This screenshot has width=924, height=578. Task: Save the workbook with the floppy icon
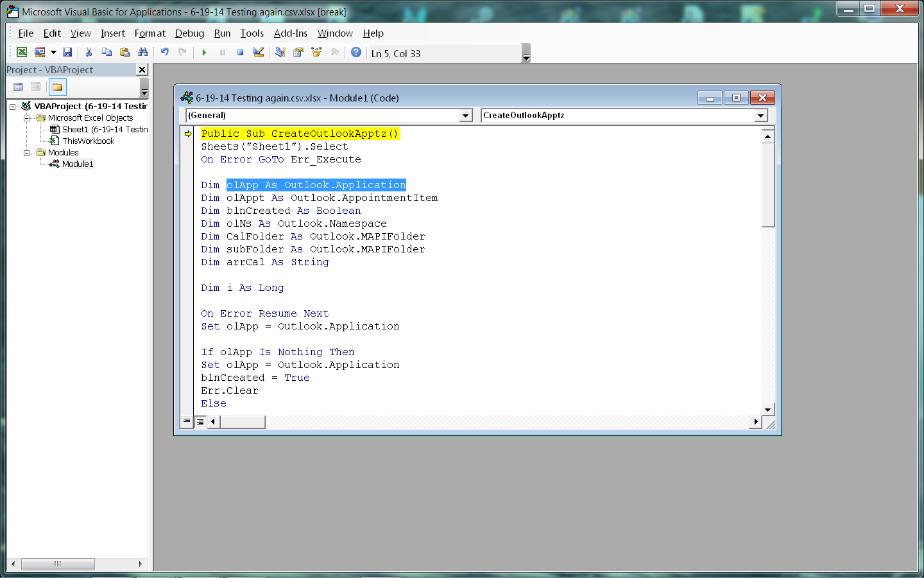click(67, 53)
